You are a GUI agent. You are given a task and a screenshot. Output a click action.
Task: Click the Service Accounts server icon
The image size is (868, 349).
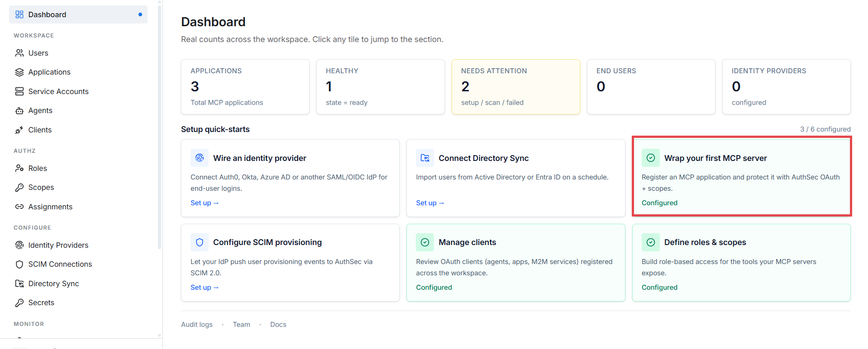tap(19, 91)
